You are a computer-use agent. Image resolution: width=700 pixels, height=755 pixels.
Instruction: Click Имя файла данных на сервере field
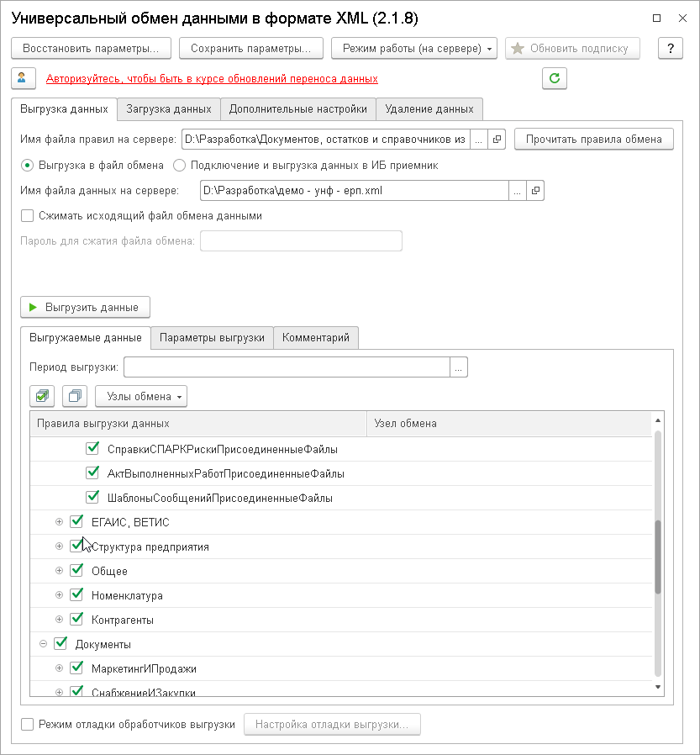[x=354, y=191]
